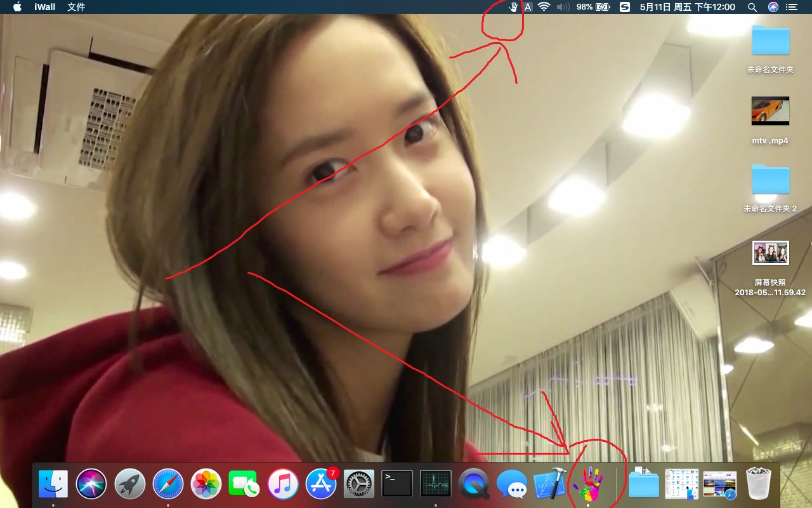The height and width of the screenshot is (508, 812).
Task: Click the iWall hand icon in menu bar
Action: (514, 7)
